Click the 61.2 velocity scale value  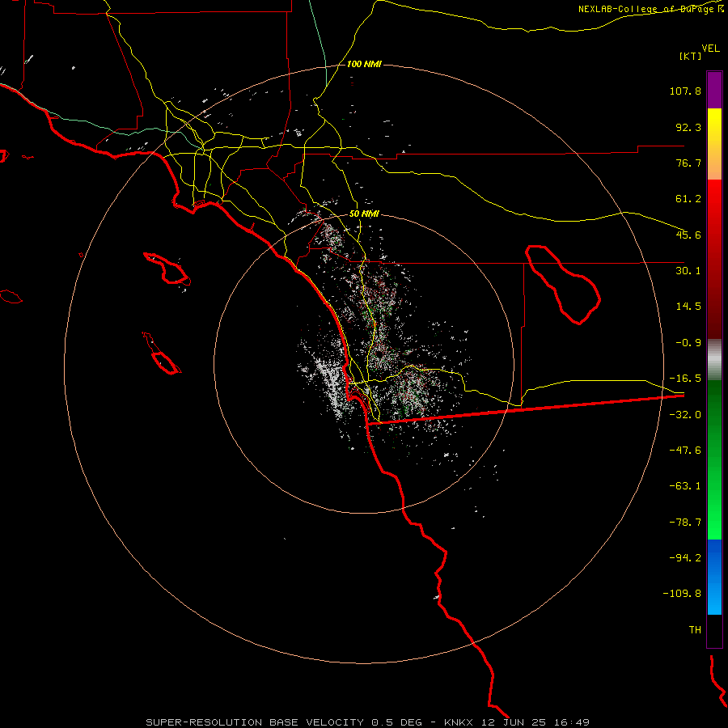[x=688, y=199]
